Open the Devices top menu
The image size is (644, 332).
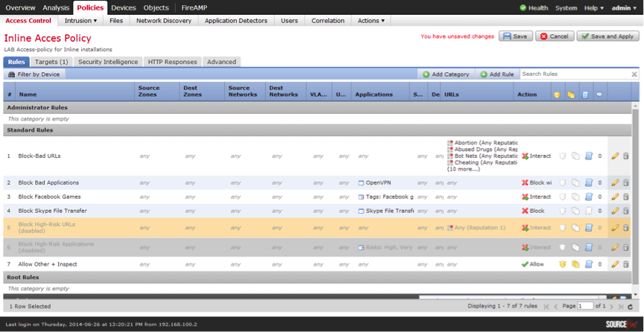(x=124, y=7)
